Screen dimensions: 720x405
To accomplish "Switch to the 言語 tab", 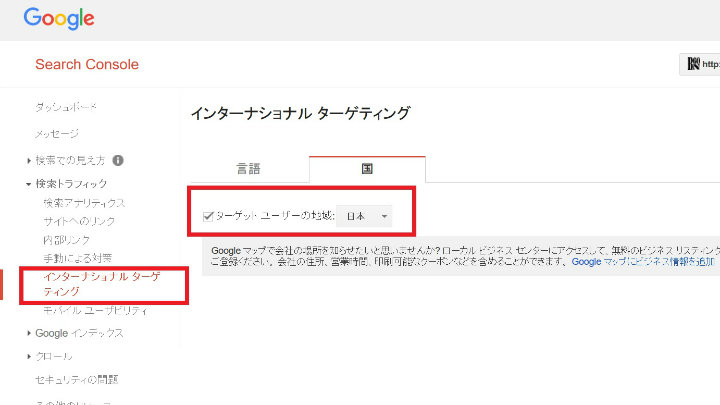I will [249, 169].
